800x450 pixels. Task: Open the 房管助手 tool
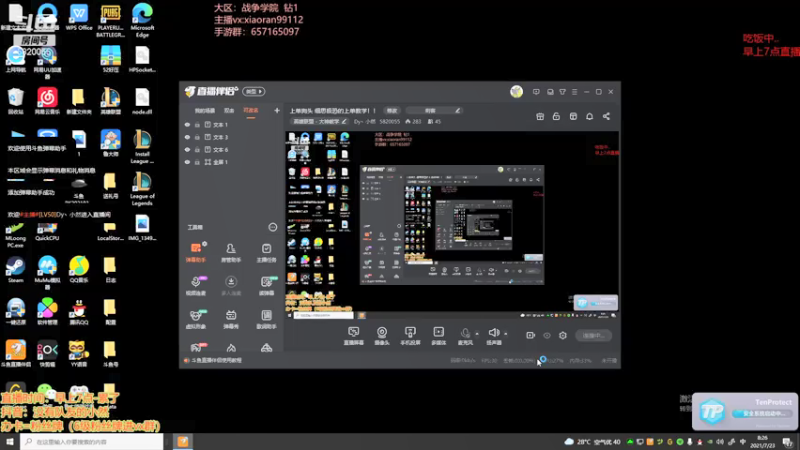click(x=231, y=253)
